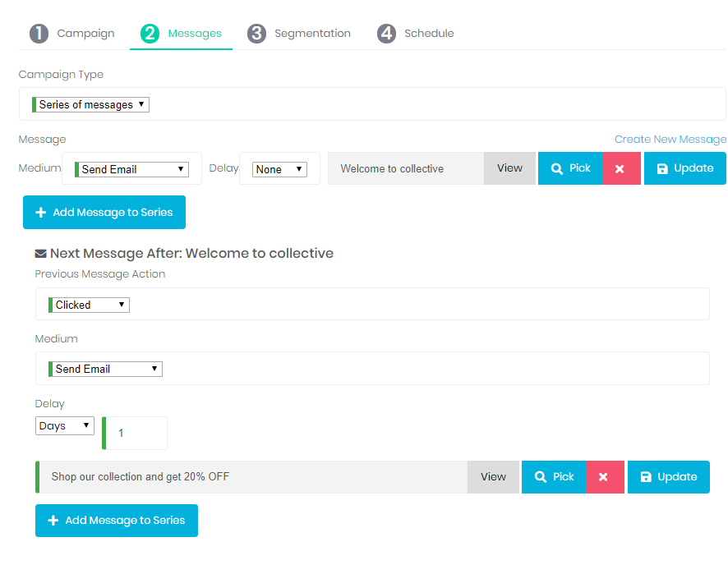
Task: Click Pick button for Welcome to collective
Action: point(570,168)
